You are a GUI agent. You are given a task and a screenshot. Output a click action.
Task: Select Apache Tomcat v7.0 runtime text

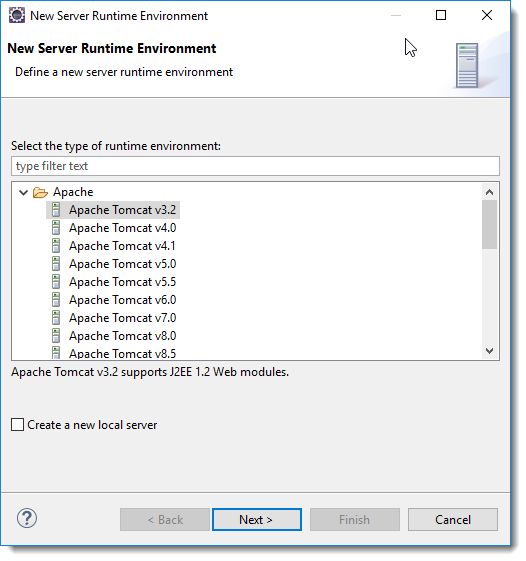point(122,318)
